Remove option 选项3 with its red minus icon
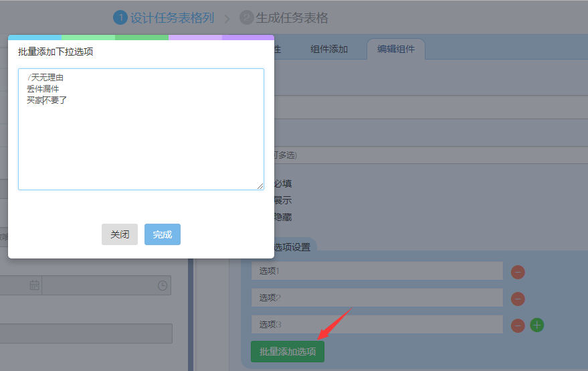 click(x=518, y=325)
